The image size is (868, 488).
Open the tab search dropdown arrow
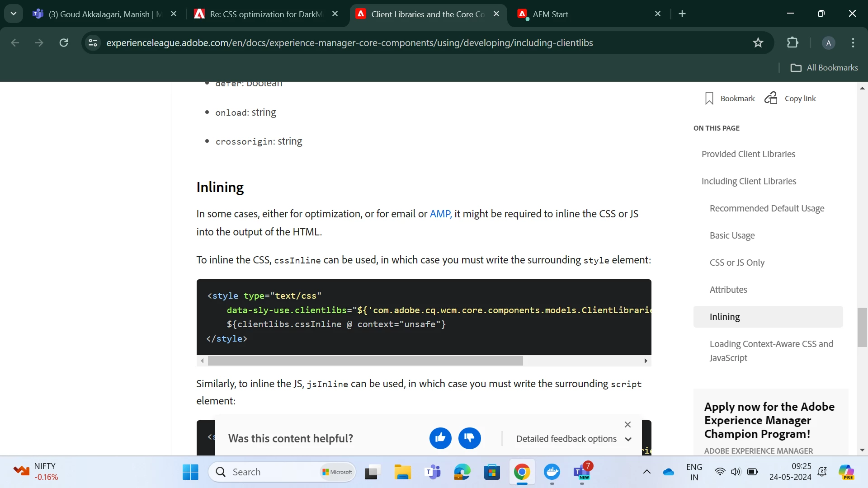pyautogui.click(x=14, y=14)
